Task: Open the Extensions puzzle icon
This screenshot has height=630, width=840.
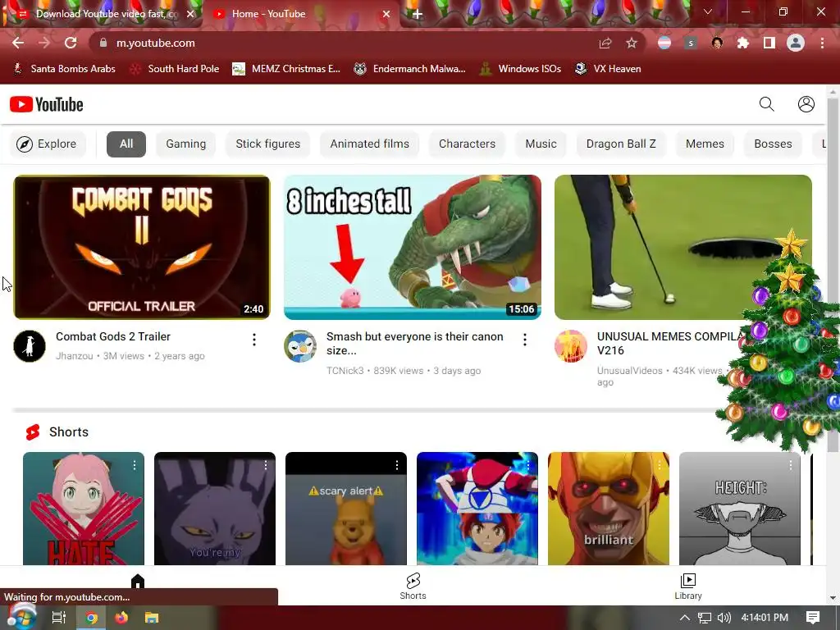Action: pos(743,43)
